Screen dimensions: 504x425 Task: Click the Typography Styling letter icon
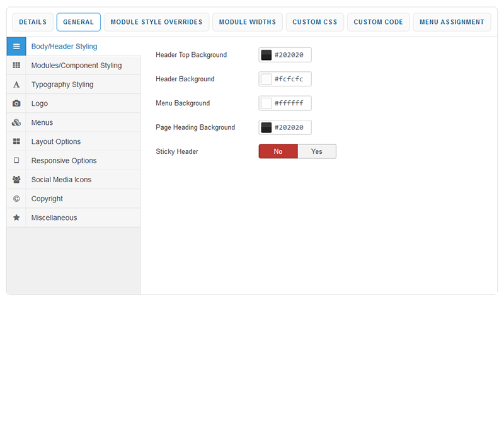point(16,84)
